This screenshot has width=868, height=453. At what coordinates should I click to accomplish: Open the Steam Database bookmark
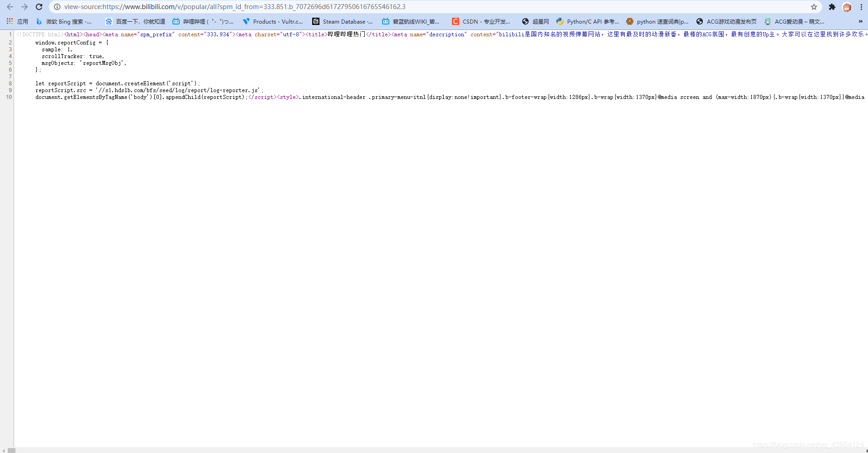(343, 21)
